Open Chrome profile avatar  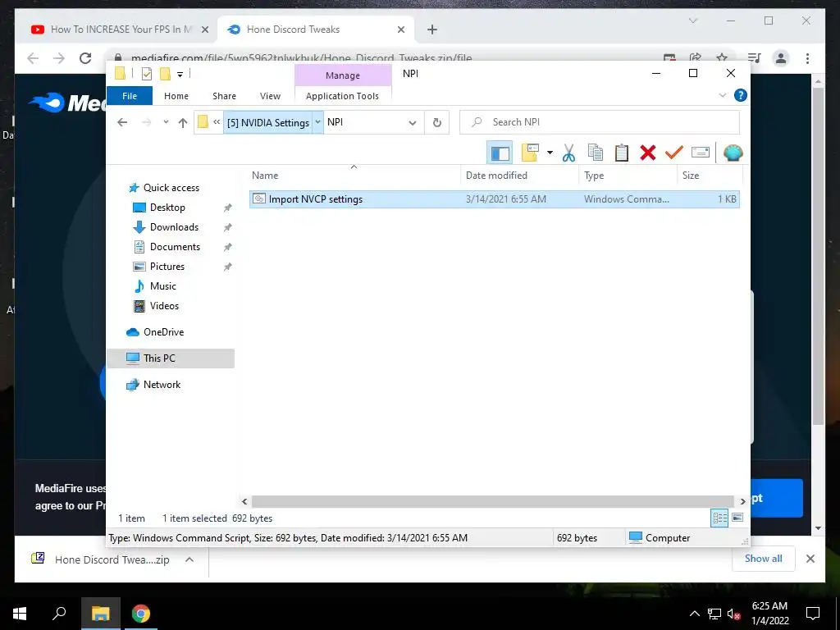click(x=781, y=58)
